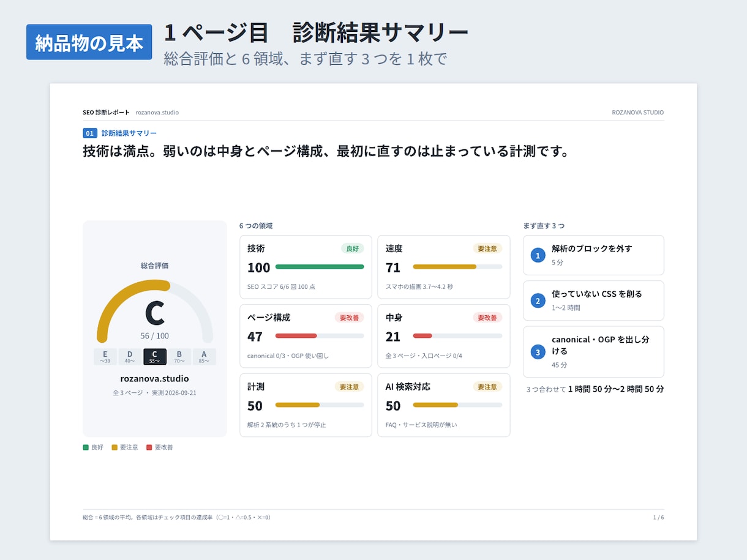The height and width of the screenshot is (560, 747).
Task: Click the 要改善 badge on ページ構成 card
Action: point(349,318)
